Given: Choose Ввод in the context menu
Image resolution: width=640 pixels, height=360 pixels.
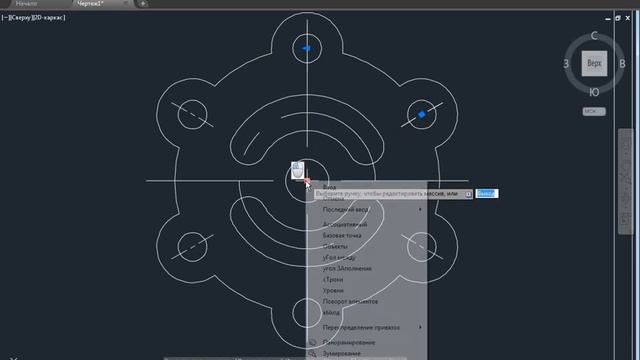Looking at the screenshot, I should [329, 187].
